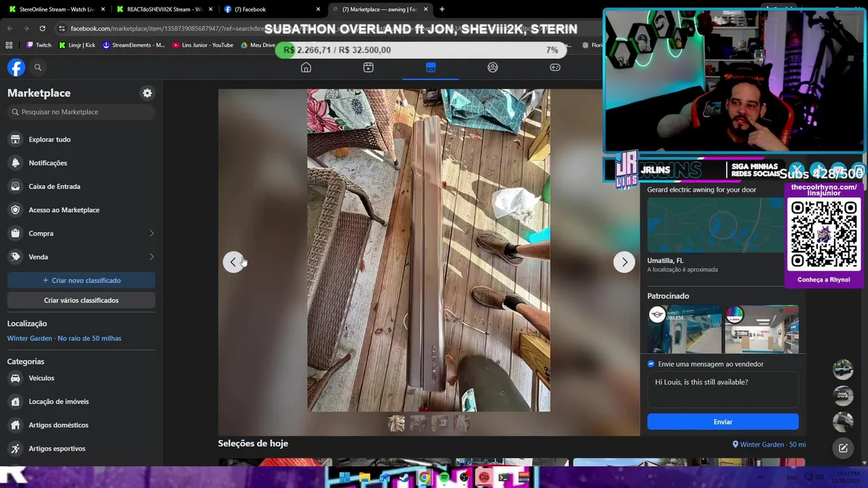
Task: Go back in browser history
Action: 9,28
